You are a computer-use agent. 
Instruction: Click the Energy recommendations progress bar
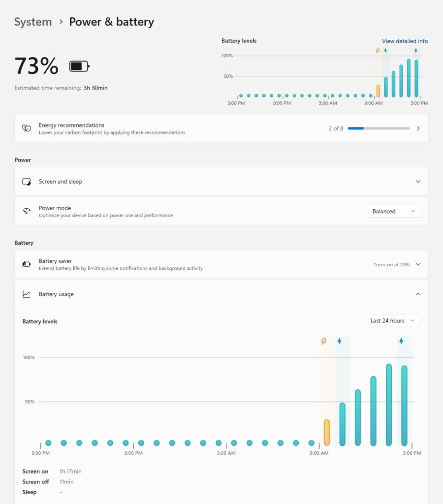point(379,128)
